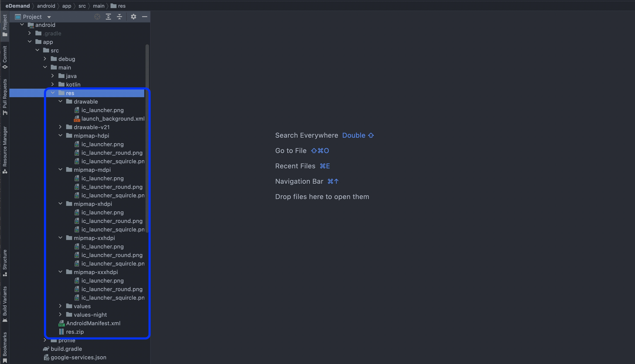The width and height of the screenshot is (635, 364).
Task: Expand the .gradle folder
Action: (29, 33)
